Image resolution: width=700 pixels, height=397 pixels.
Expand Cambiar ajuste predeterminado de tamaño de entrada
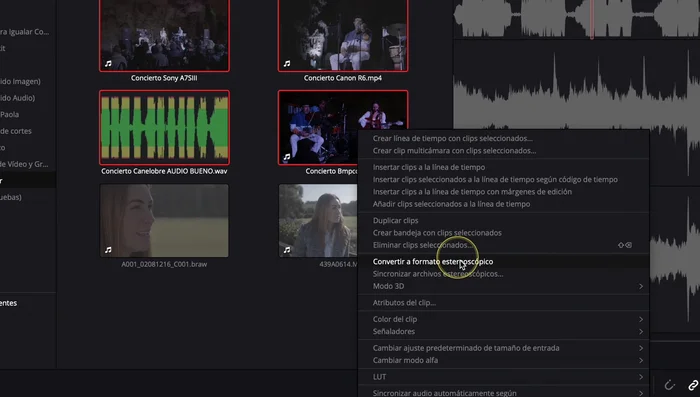503,348
